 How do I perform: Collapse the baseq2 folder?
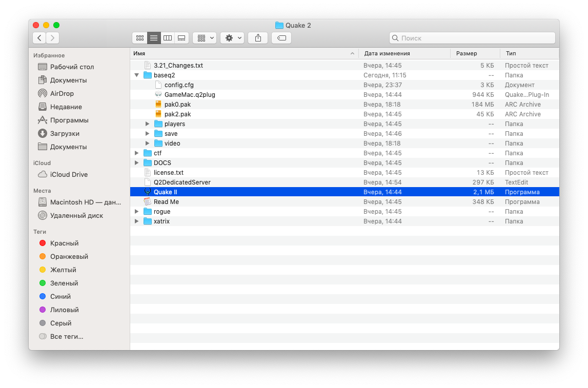click(x=137, y=75)
